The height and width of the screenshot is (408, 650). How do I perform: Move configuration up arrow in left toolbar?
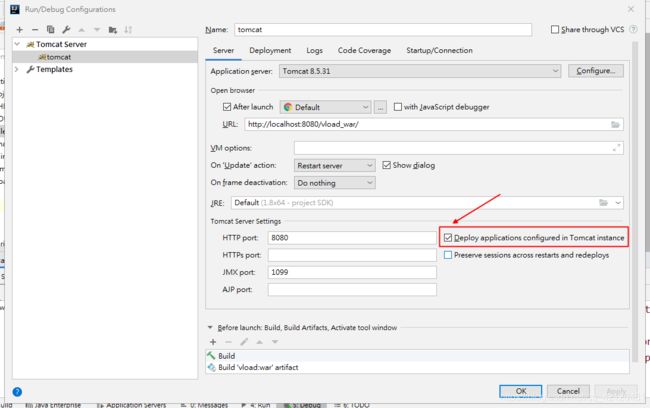click(x=82, y=30)
